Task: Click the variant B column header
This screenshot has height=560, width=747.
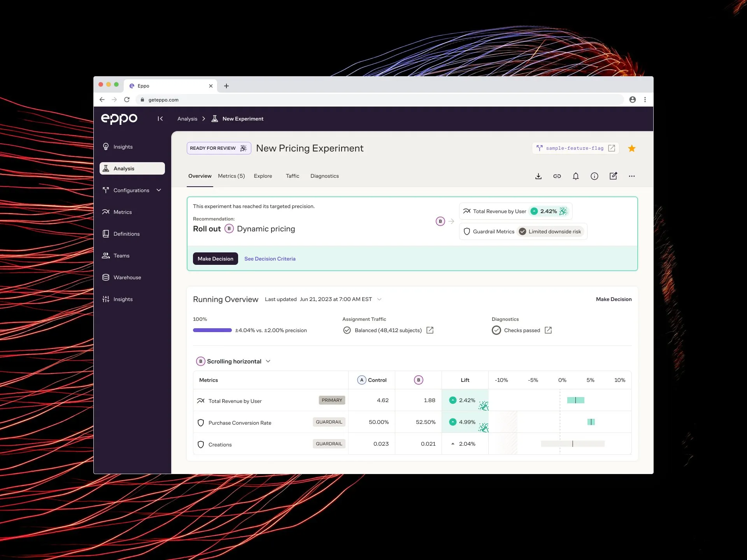Action: coord(419,380)
